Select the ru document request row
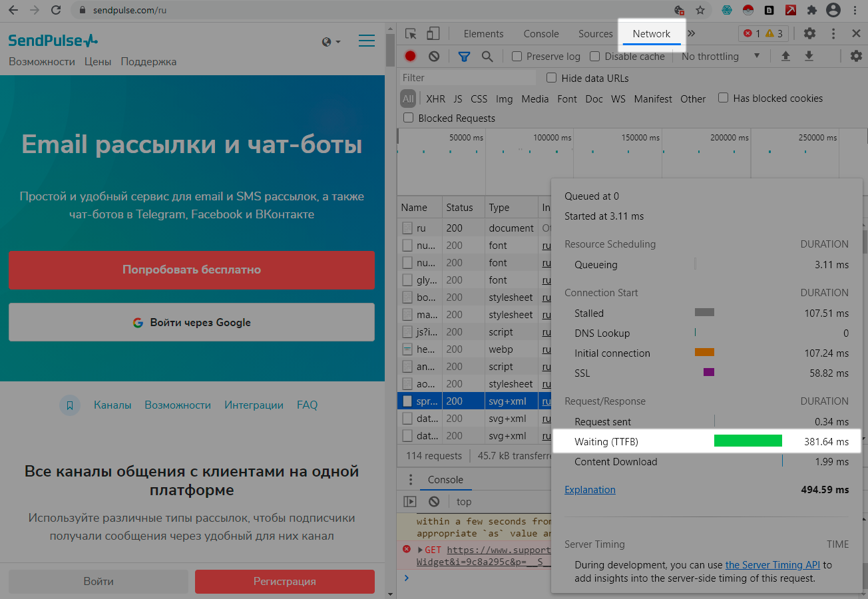This screenshot has width=868, height=599. tap(474, 228)
